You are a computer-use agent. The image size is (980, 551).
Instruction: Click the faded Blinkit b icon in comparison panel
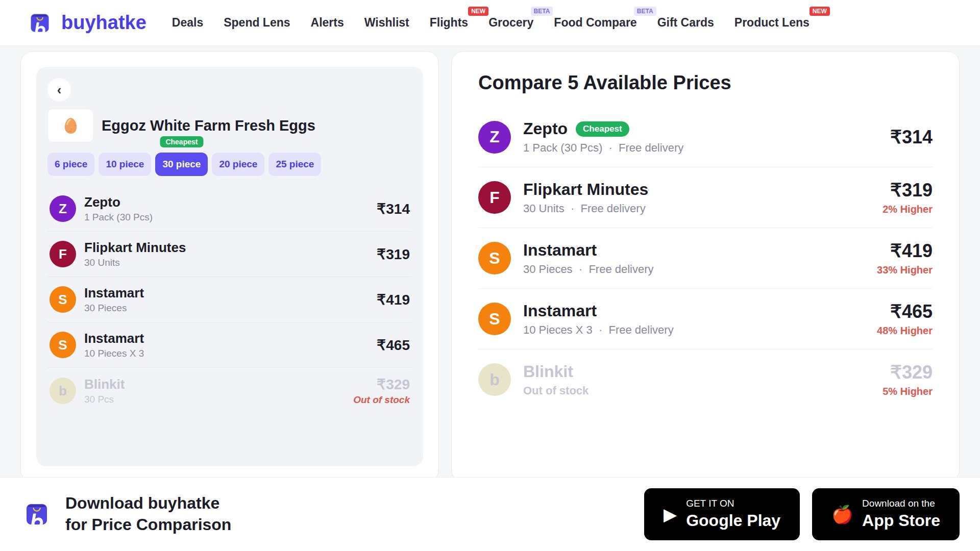(495, 380)
